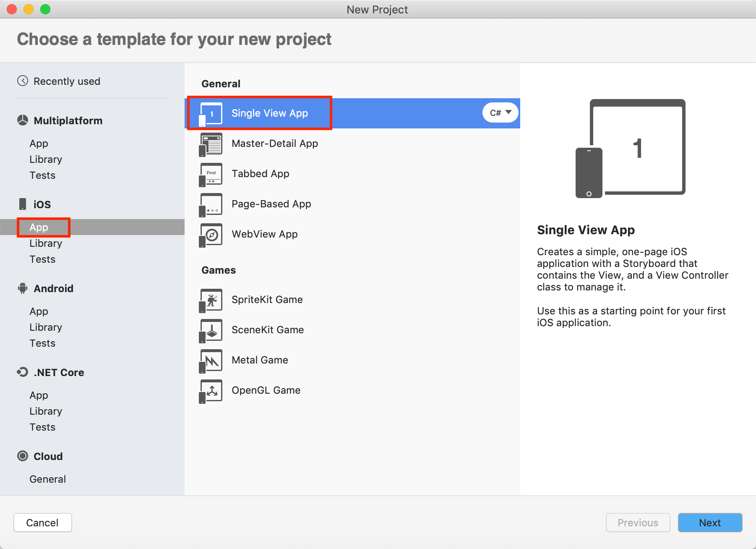Click the Master-Detail App template icon
This screenshot has width=756, height=549.
[211, 144]
